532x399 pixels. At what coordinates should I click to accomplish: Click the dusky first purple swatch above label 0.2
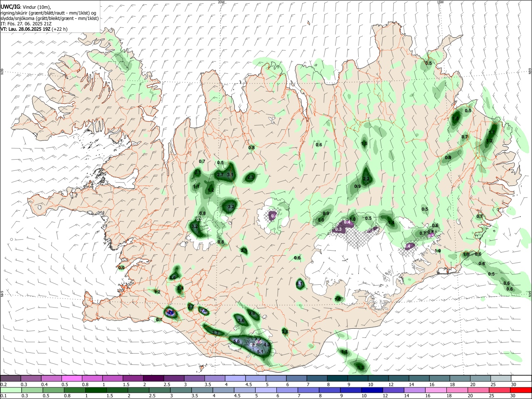[x=11, y=378]
